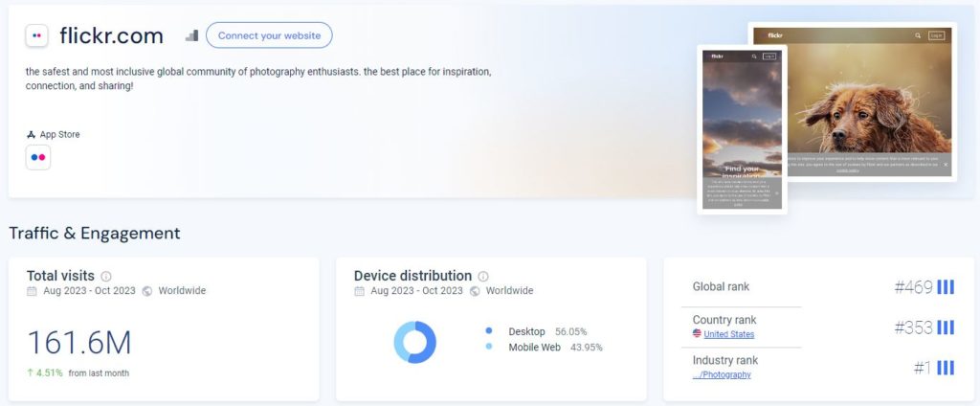Click the 4.51% growth indicator
This screenshot has height=406, width=980.
(x=45, y=372)
